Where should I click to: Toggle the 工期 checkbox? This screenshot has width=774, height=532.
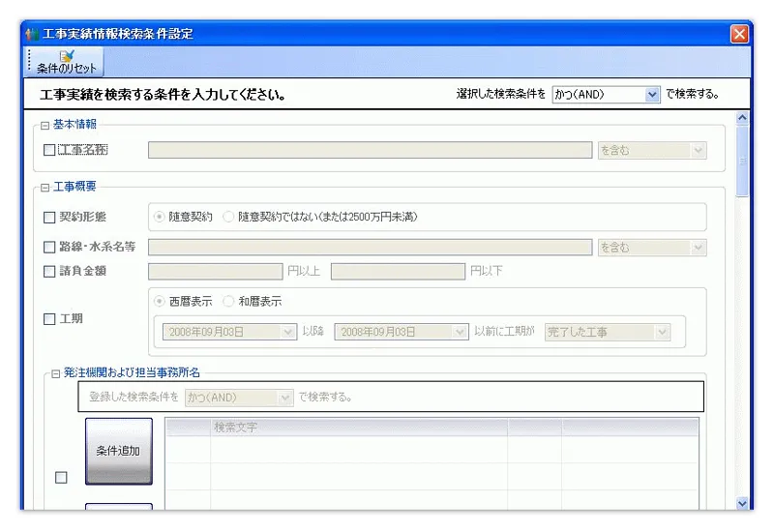point(50,318)
